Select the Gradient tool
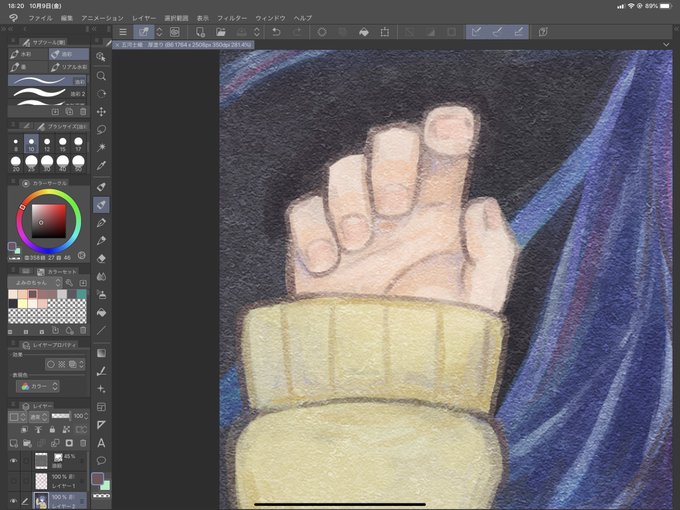 point(101,353)
